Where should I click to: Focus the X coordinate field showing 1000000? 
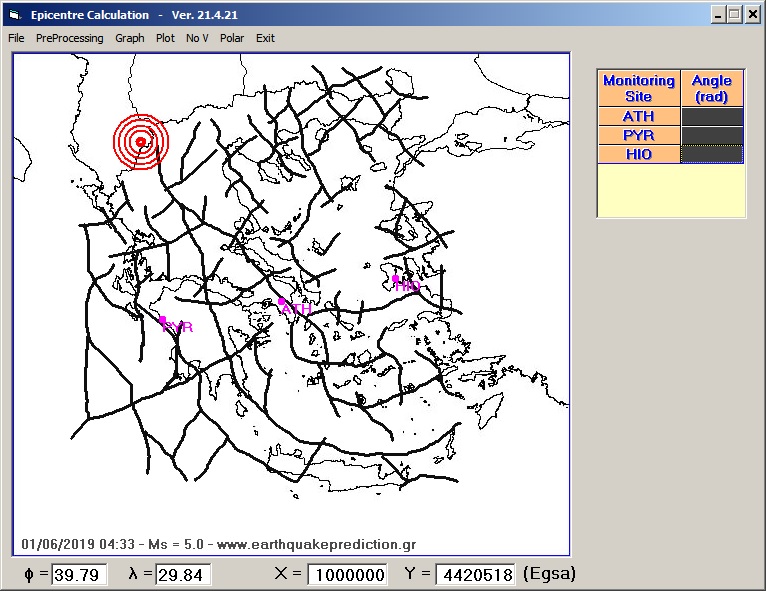tap(347, 575)
